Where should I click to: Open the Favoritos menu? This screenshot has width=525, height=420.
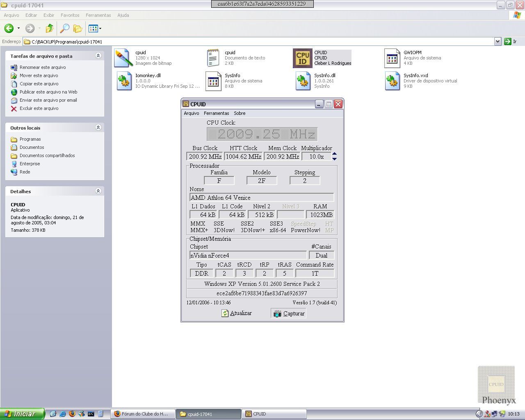(x=70, y=15)
